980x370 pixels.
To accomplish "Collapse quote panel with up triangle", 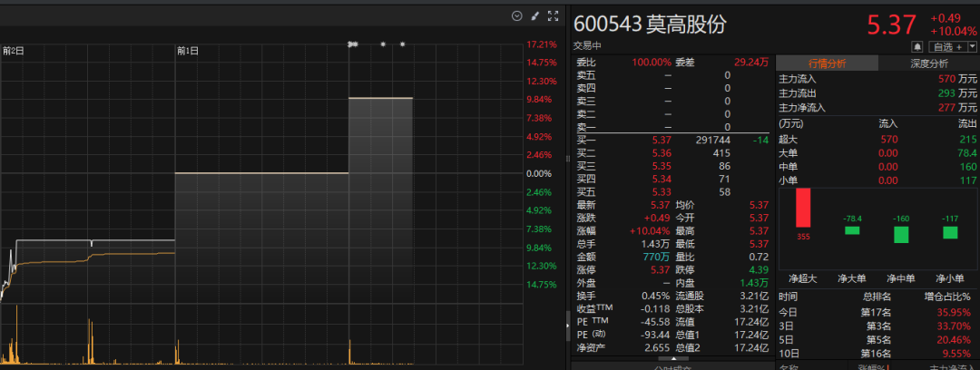I will coord(673,359).
